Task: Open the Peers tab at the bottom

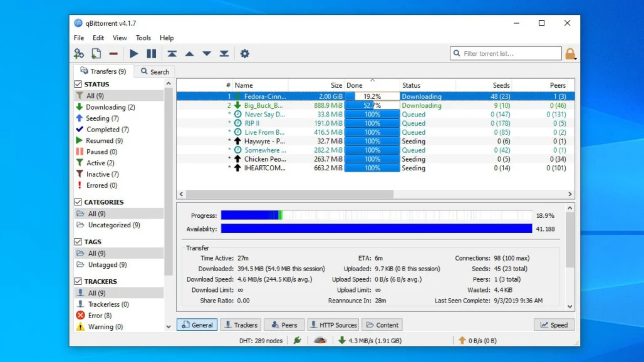Action: pos(284,324)
